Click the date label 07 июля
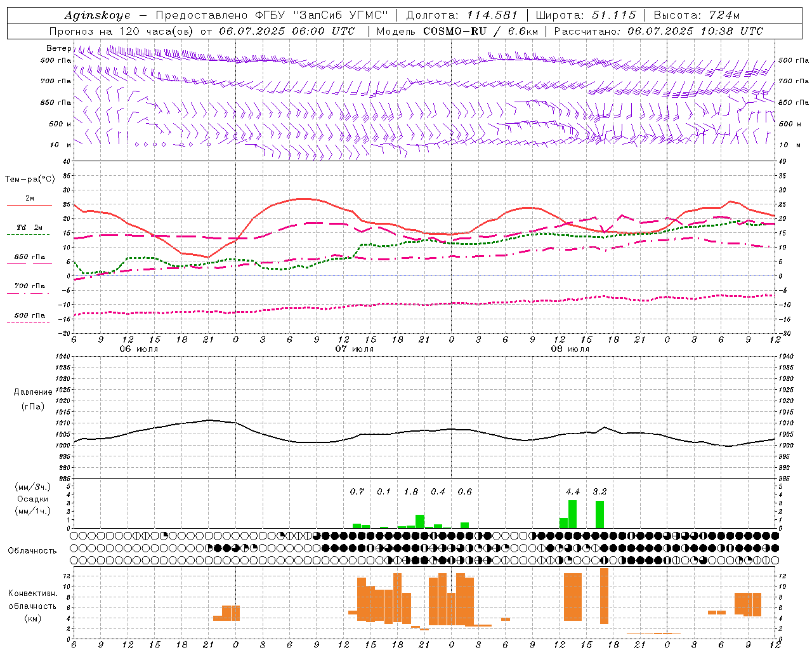The width and height of the screenshot is (812, 650). tap(355, 349)
